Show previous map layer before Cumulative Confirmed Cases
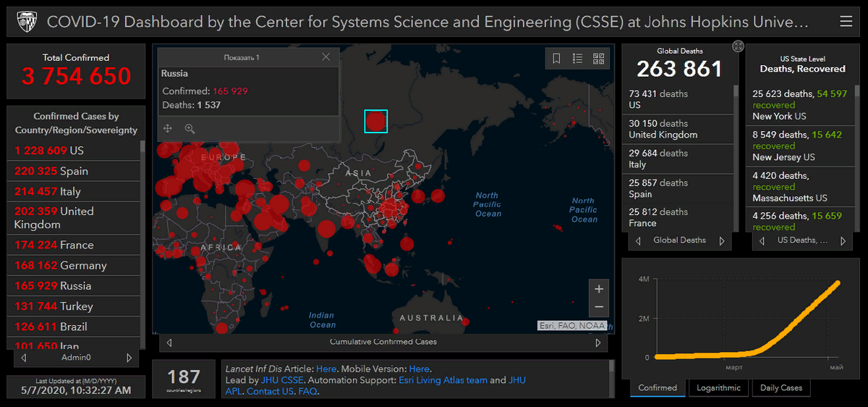Image resolution: width=868 pixels, height=407 pixels. pos(169,343)
